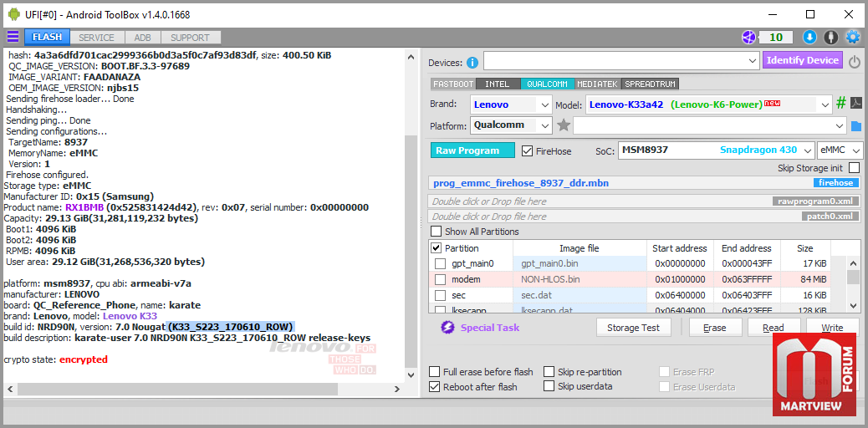Click the green hash symbol icon
The width and height of the screenshot is (868, 428).
(x=841, y=104)
